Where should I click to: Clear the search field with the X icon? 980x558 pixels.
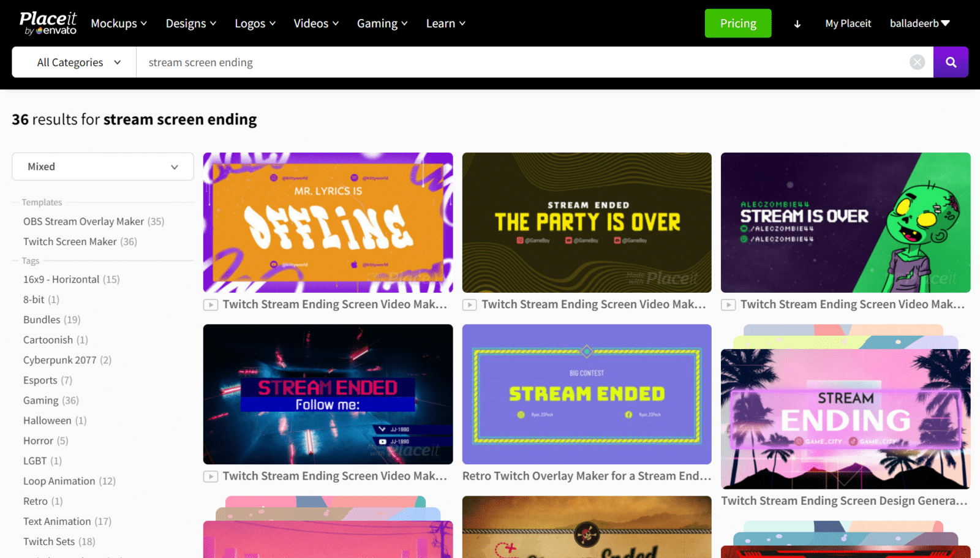tap(917, 62)
